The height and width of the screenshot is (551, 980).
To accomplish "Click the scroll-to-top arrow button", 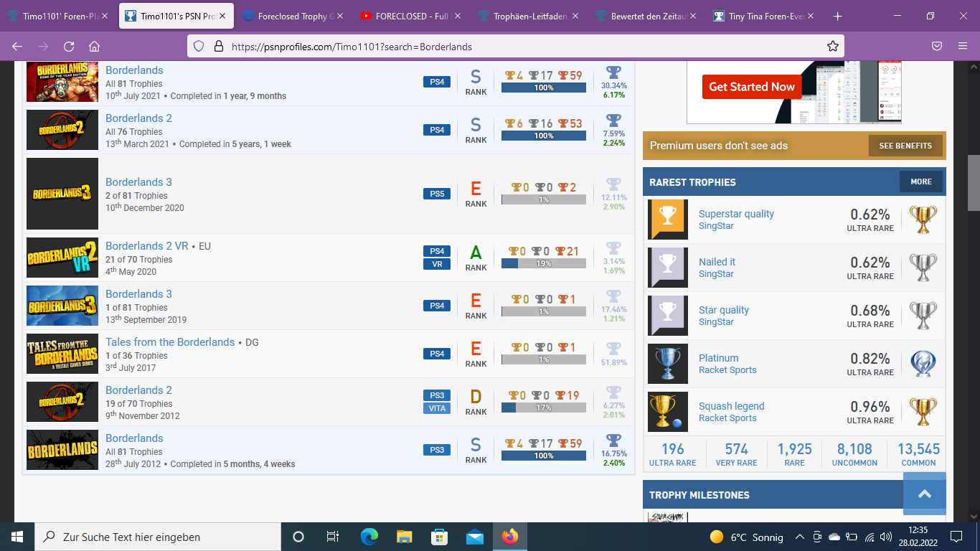I will (x=924, y=494).
